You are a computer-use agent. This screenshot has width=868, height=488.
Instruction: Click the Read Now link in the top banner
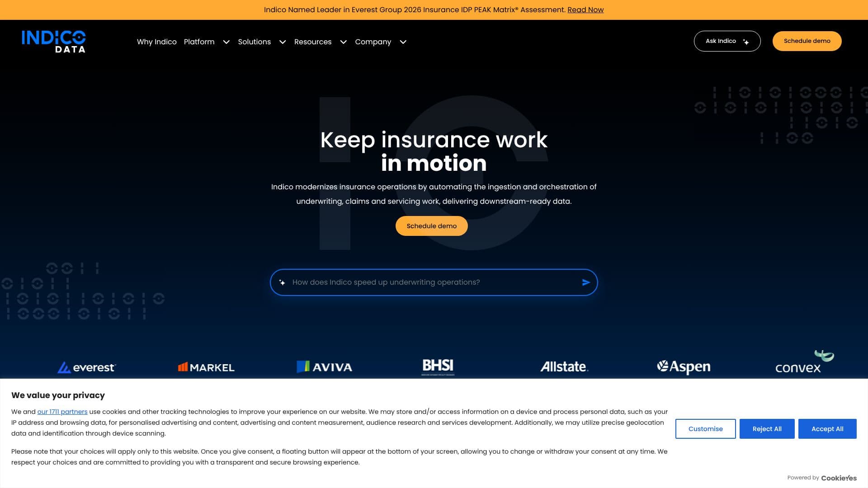[x=585, y=10]
